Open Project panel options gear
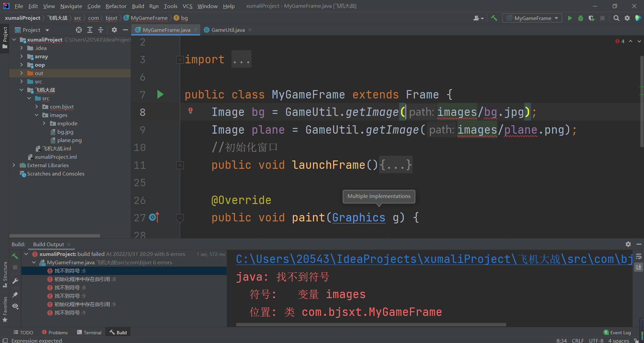Screen dimensions: 644x343 click(x=114, y=30)
